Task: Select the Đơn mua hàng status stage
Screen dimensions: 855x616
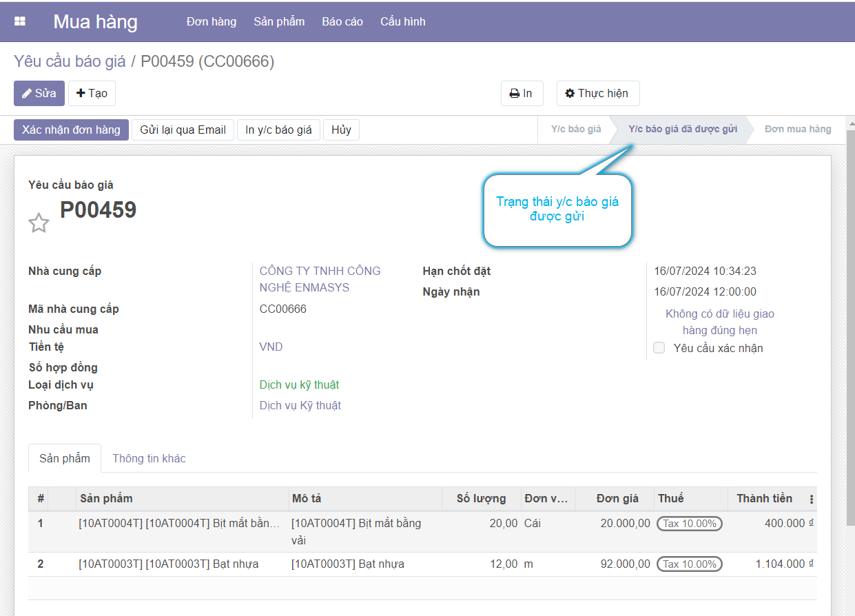Action: [x=797, y=129]
